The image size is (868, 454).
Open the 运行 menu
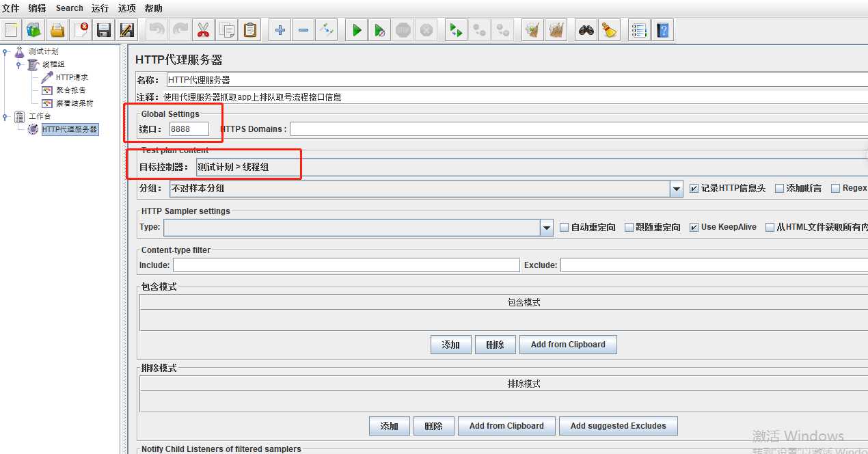coord(100,8)
